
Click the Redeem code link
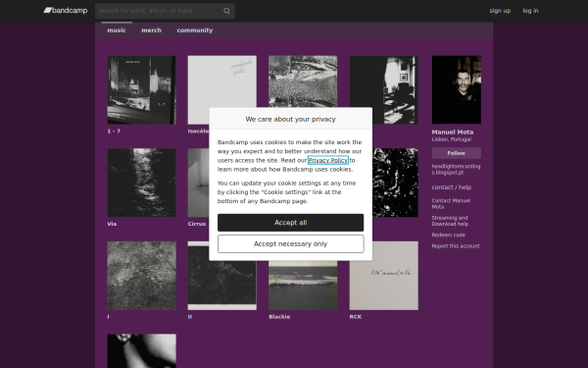tap(448, 236)
